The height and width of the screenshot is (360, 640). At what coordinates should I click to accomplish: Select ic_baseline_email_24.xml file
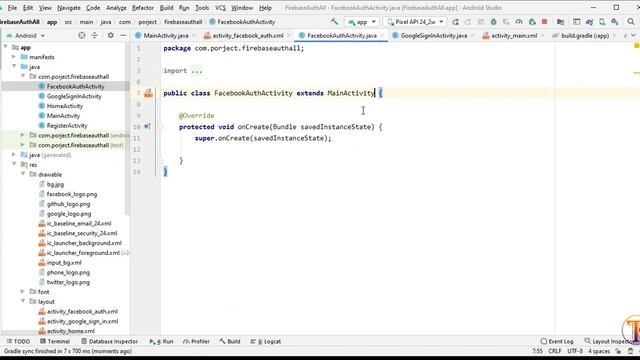(x=79, y=224)
